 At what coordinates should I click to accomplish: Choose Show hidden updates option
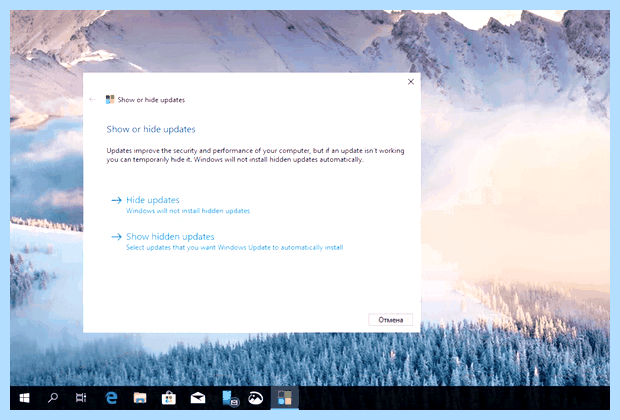pos(170,236)
